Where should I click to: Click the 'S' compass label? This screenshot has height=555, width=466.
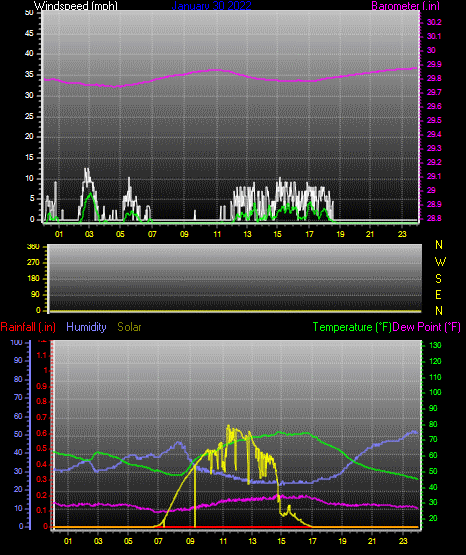tap(439, 279)
